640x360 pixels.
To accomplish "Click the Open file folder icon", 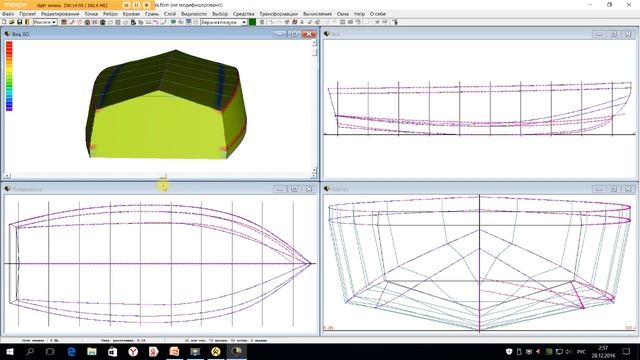I will [12, 22].
